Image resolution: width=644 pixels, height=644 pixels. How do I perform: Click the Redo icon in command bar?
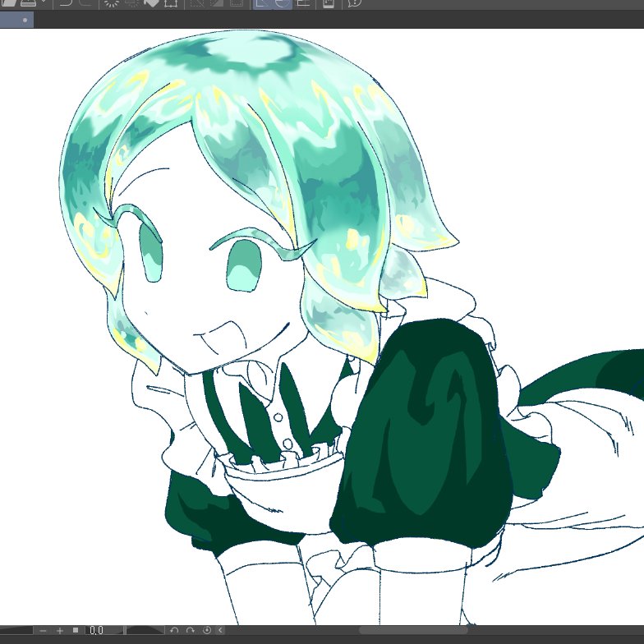point(85,3)
